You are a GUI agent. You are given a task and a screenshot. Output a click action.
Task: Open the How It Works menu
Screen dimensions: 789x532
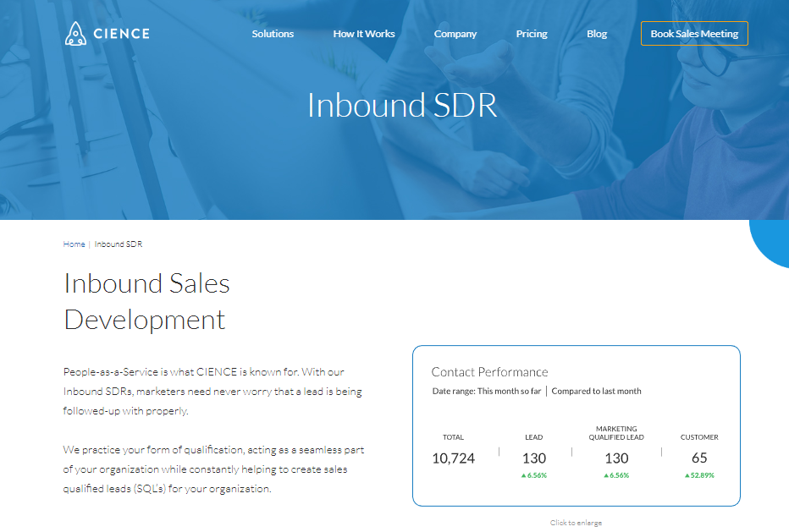[x=364, y=34]
